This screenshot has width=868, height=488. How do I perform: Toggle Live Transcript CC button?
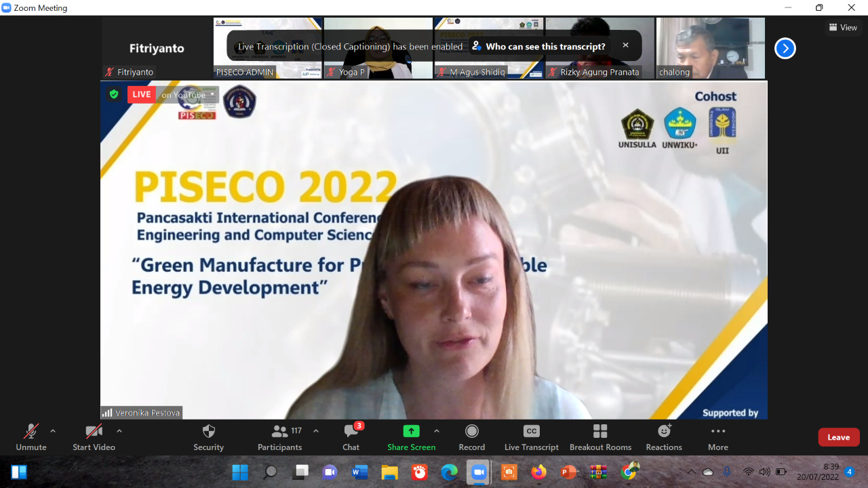point(532,438)
